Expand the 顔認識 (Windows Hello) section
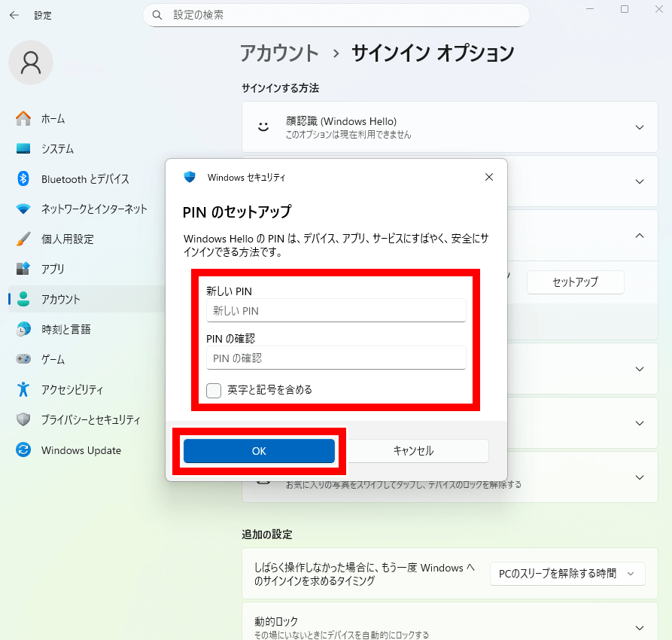The width and height of the screenshot is (672, 640). [x=640, y=127]
